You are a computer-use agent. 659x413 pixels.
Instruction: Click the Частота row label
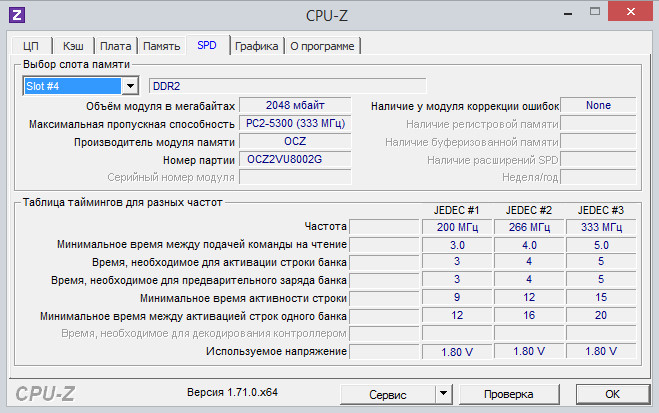325,226
